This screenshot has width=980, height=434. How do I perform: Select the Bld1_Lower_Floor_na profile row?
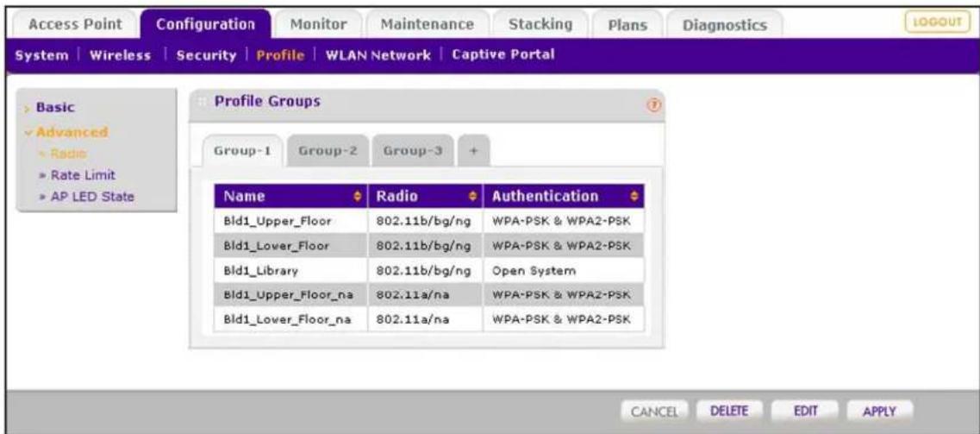click(428, 319)
